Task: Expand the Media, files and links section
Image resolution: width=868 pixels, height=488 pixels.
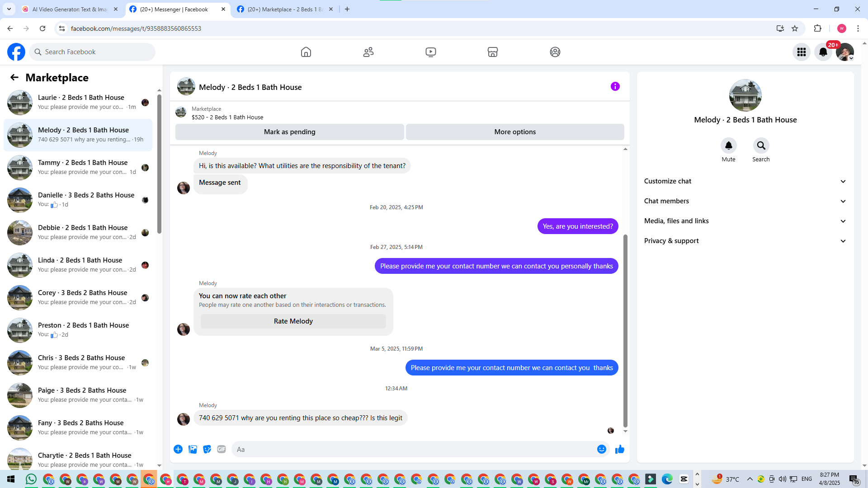Action: pyautogui.click(x=745, y=221)
